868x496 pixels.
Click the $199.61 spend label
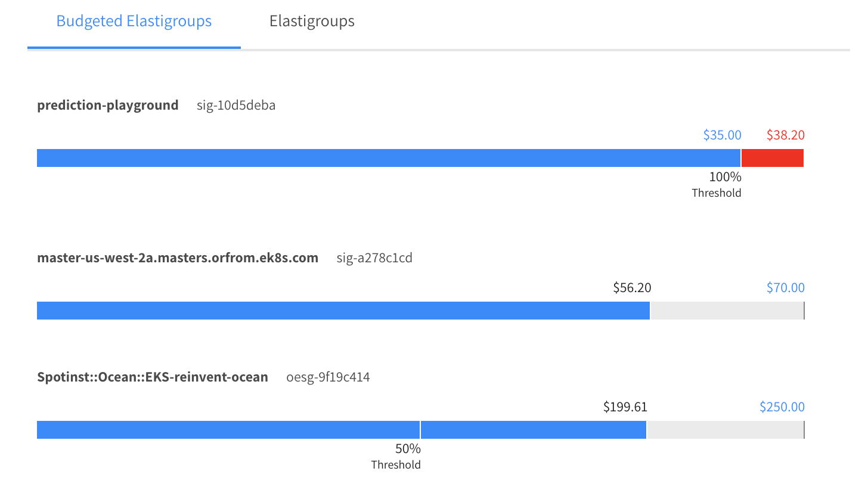625,408
